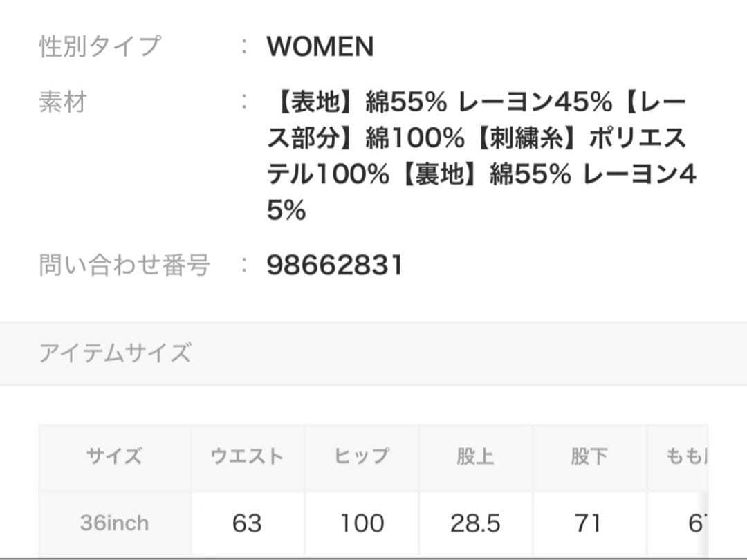Select the 問い合わせ番号 label
Image resolution: width=747 pixels, height=560 pixels.
[124, 265]
